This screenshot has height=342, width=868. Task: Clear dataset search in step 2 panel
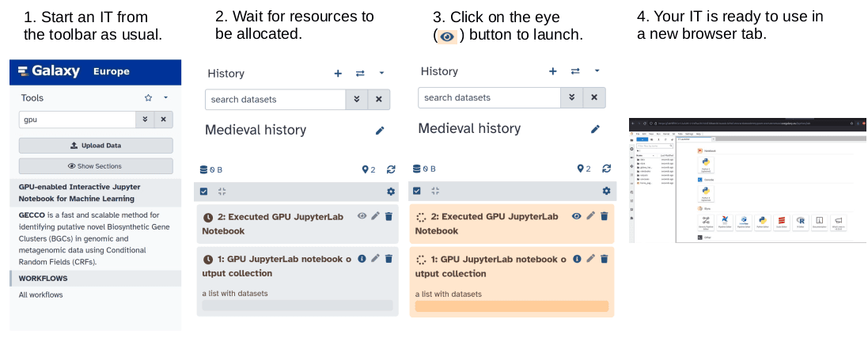tap(379, 99)
